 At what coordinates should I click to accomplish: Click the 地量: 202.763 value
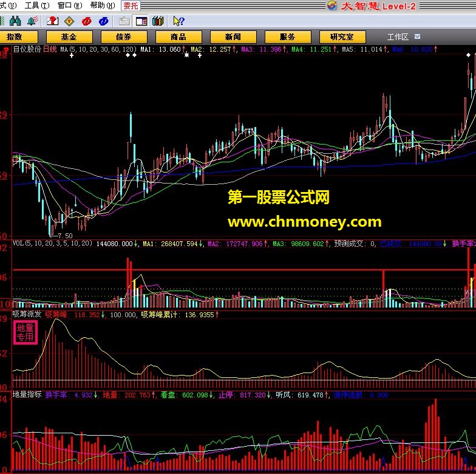126,395
